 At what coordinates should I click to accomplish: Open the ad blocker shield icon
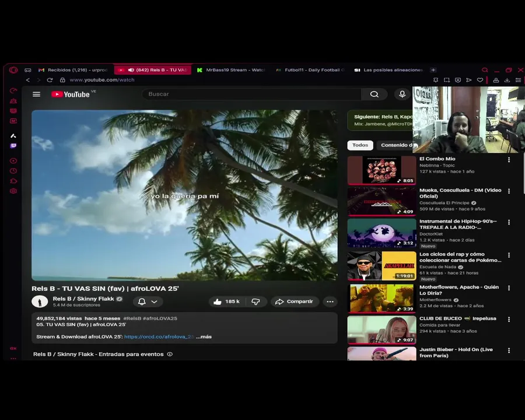(x=458, y=80)
